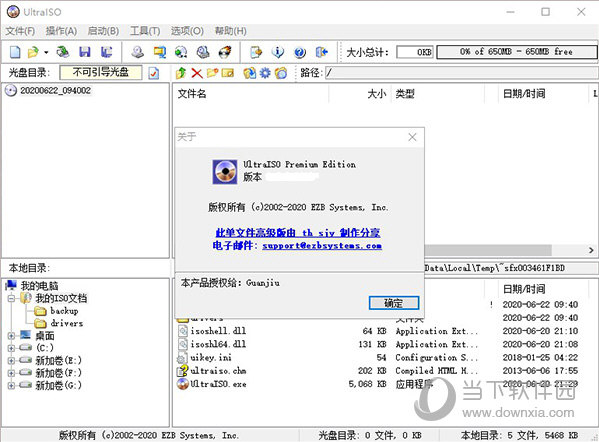Click the disc properties checkmark icon
This screenshot has height=442, width=599.
[x=154, y=73]
